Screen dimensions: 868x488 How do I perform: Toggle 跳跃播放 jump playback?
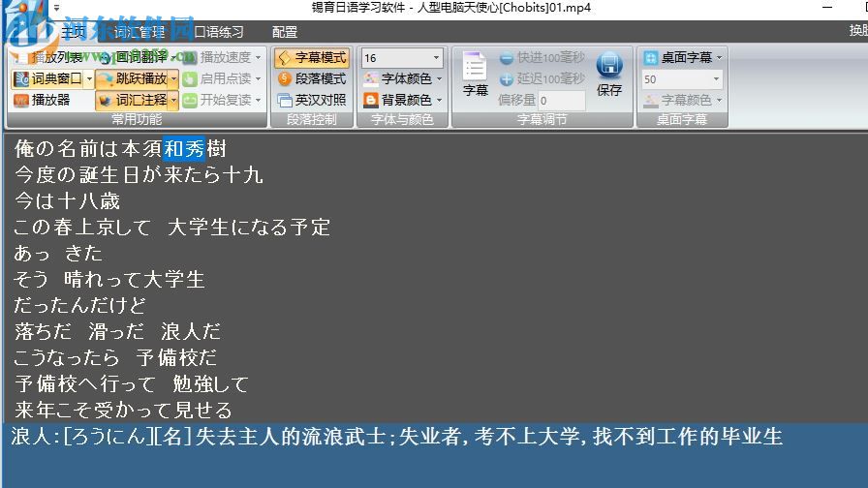(133, 78)
